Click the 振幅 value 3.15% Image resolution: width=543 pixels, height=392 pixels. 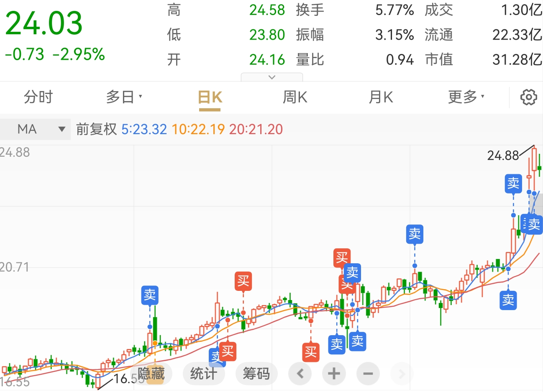[x=394, y=35]
